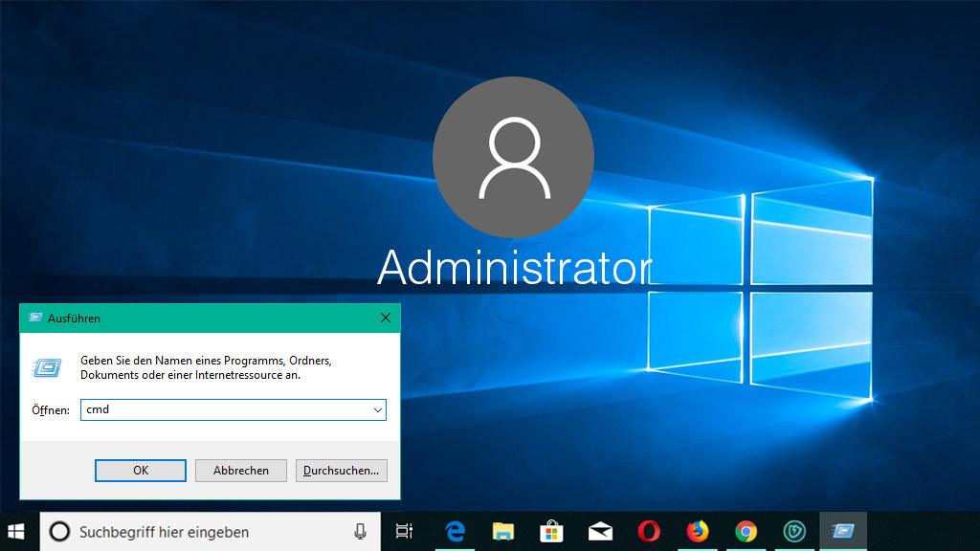Screen dimensions: 980x551
Task: Expand the Öffnen combo box dropdown arrow
Action: tap(377, 410)
